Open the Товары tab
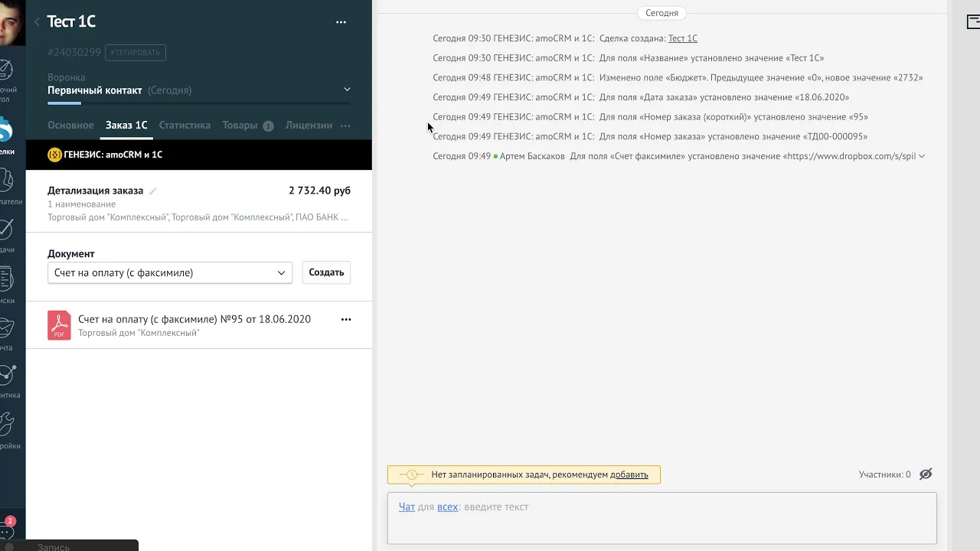 (x=247, y=125)
